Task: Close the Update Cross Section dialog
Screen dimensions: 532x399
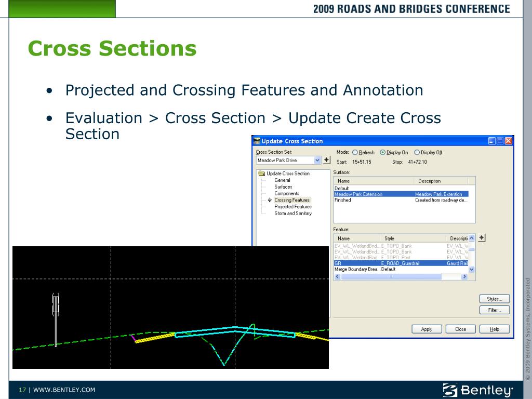Action: [x=508, y=141]
